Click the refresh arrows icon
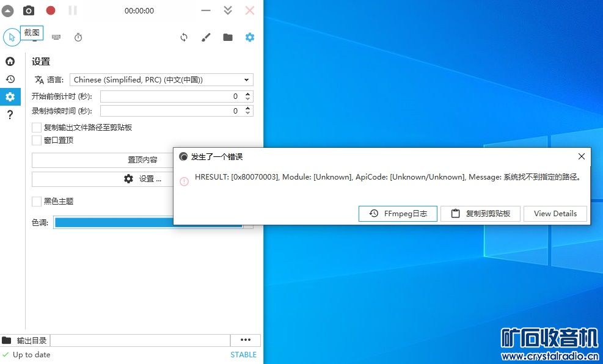 [184, 37]
